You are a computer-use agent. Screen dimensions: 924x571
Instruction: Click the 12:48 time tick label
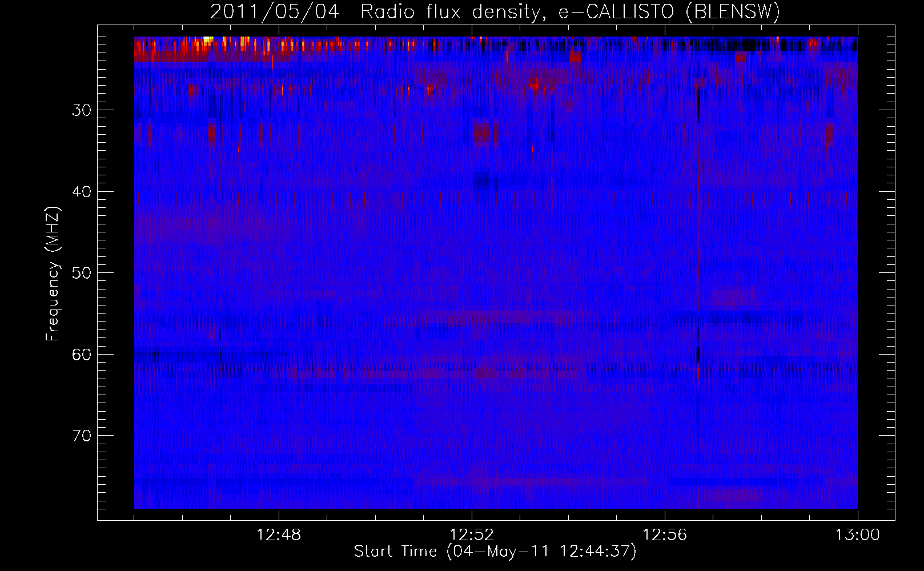pyautogui.click(x=279, y=535)
